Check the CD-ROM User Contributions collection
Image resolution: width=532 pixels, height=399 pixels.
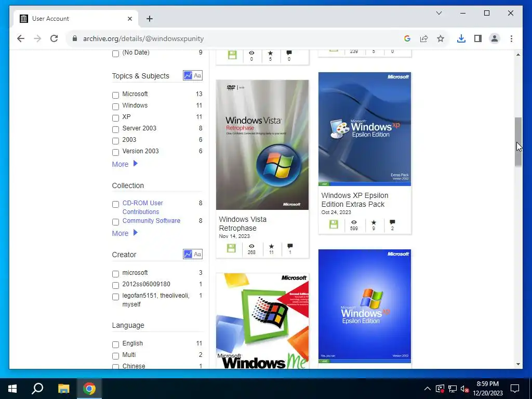pyautogui.click(x=115, y=204)
